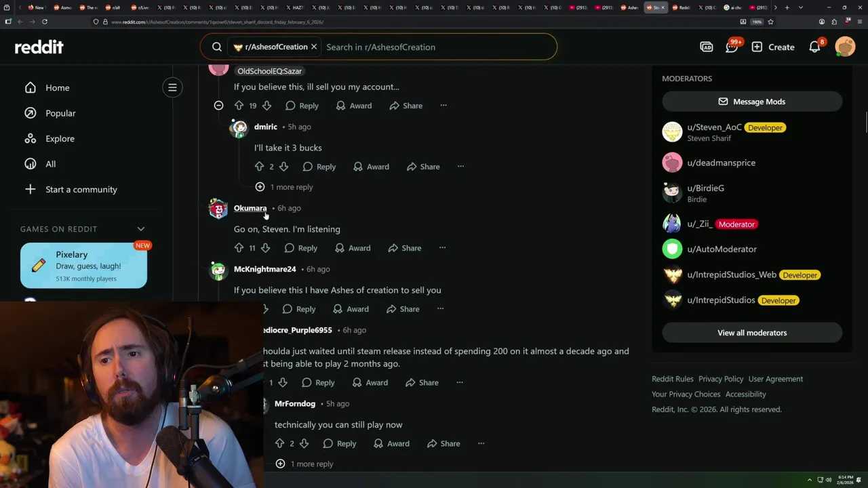Image resolution: width=868 pixels, height=488 pixels.
Task: Click the Reddit ads icon
Action: click(x=706, y=47)
